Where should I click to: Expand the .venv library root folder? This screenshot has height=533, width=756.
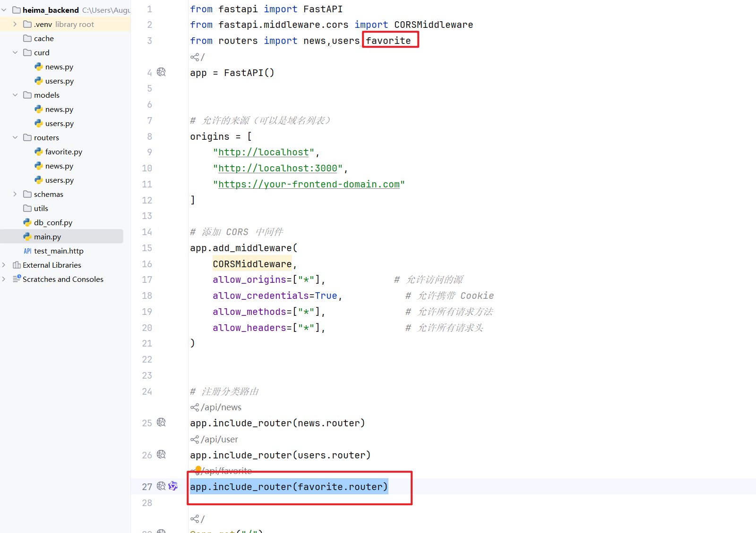pyautogui.click(x=15, y=24)
